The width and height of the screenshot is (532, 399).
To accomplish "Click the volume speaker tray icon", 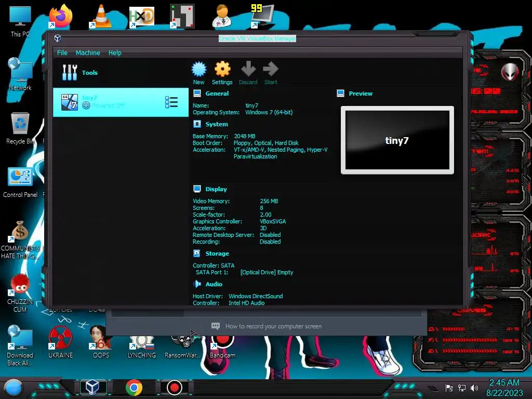I will [474, 388].
